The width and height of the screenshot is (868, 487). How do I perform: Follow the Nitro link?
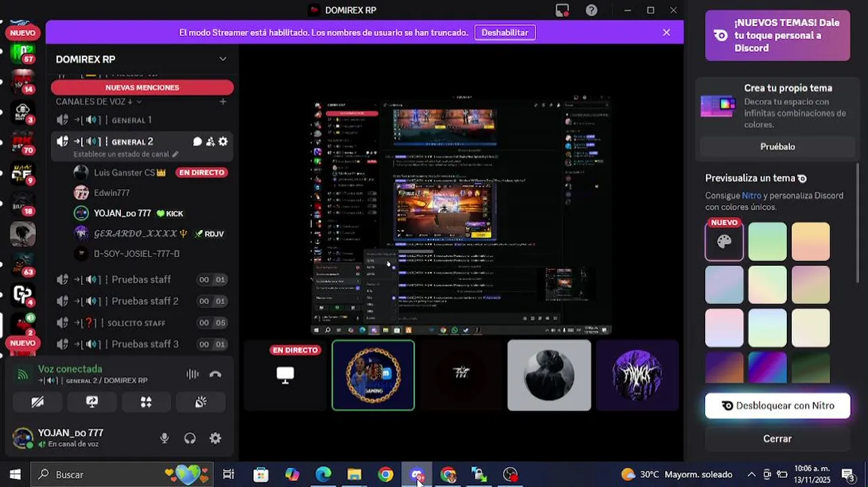752,195
